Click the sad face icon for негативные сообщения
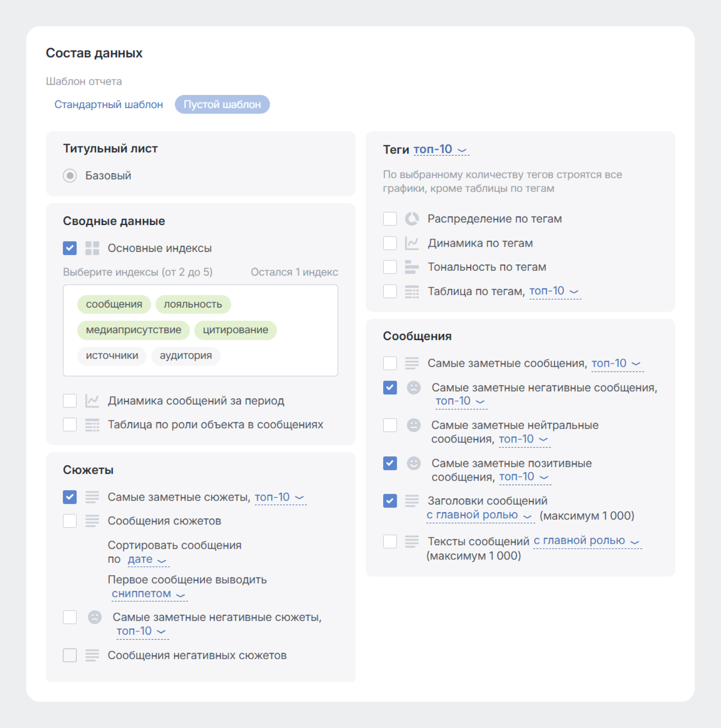Screen dimensions: 721x728 point(414,387)
